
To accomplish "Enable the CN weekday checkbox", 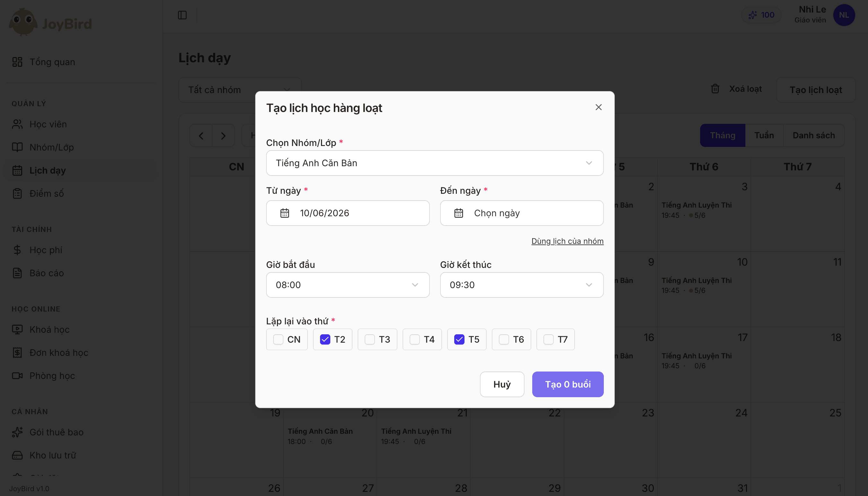I will [x=278, y=339].
